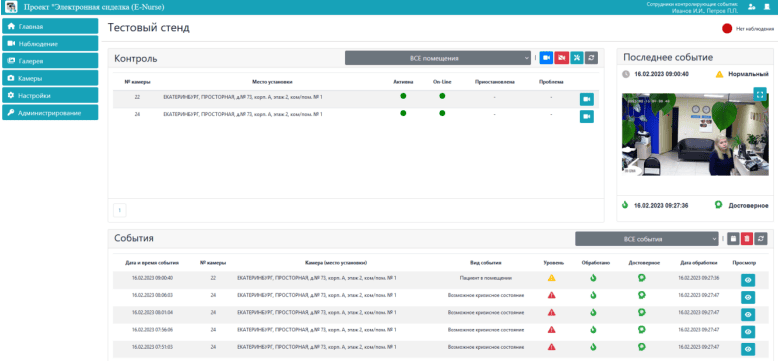Refresh the Контроль camera list
Viewport: 778px width, 361px height.
[591, 58]
